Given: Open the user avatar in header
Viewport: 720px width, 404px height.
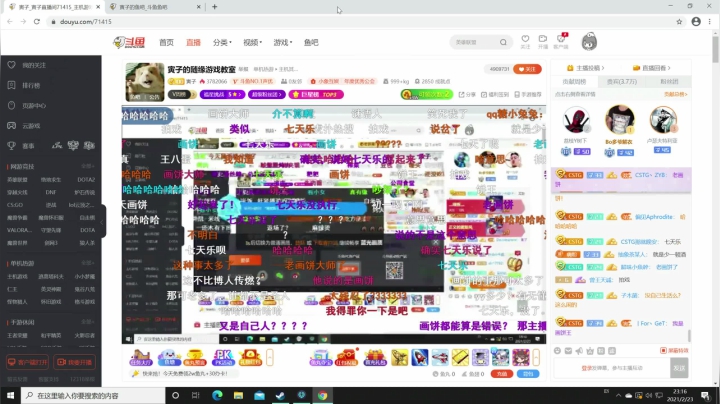Looking at the screenshot, I should pyautogui.click(x=589, y=42).
